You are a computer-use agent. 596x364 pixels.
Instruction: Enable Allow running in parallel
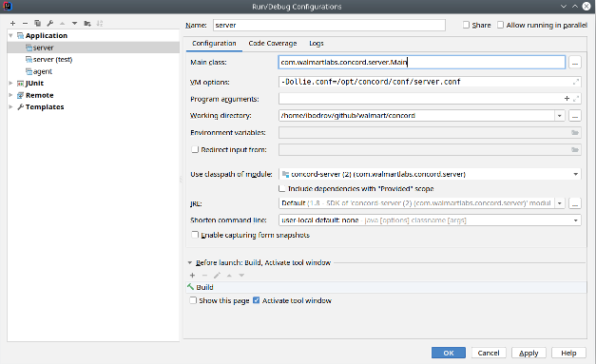(500, 25)
